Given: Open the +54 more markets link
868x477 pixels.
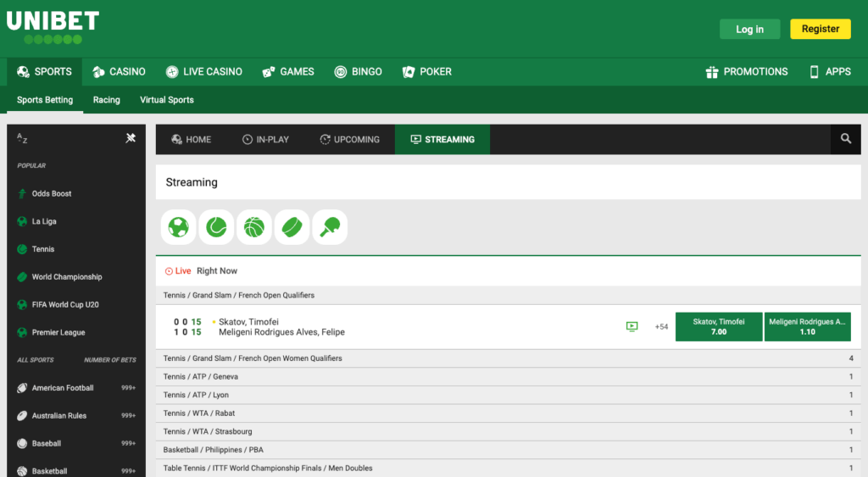Looking at the screenshot, I should [661, 326].
